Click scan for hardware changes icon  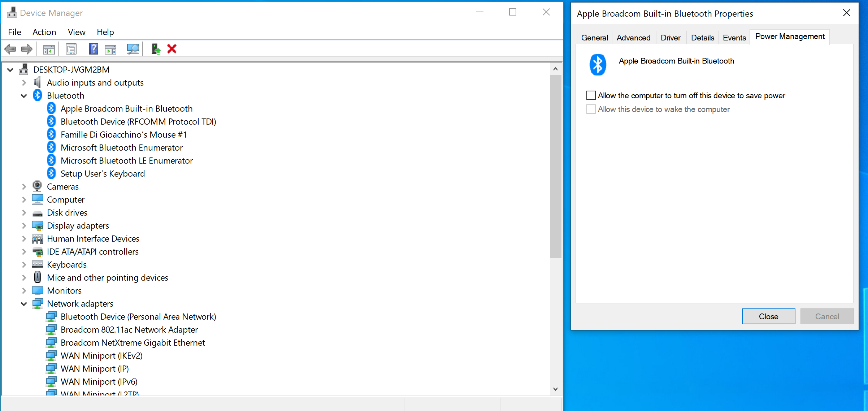pyautogui.click(x=133, y=49)
